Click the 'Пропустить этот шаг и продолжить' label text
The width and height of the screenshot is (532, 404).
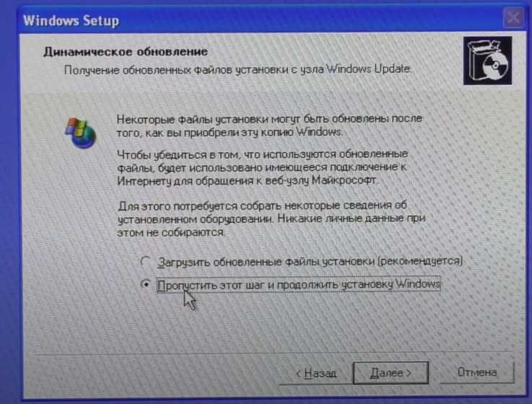tap(299, 284)
